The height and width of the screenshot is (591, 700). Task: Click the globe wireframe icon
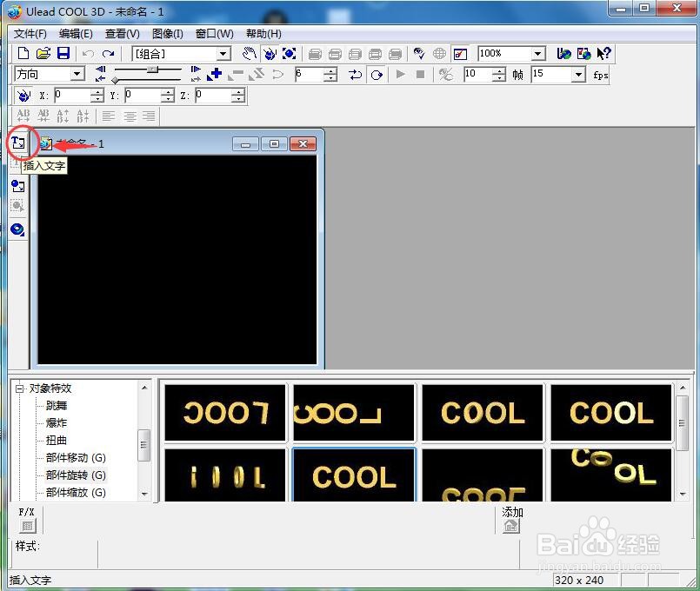click(439, 54)
